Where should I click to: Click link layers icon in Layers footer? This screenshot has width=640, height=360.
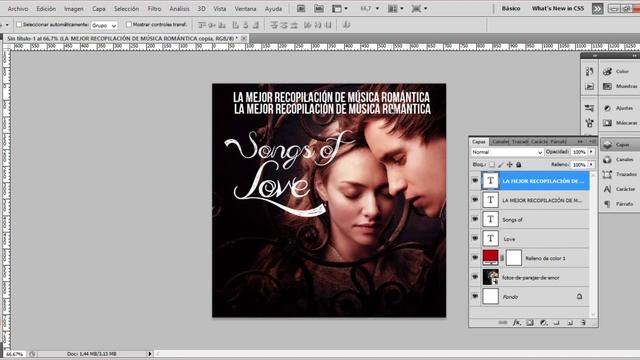(503, 322)
